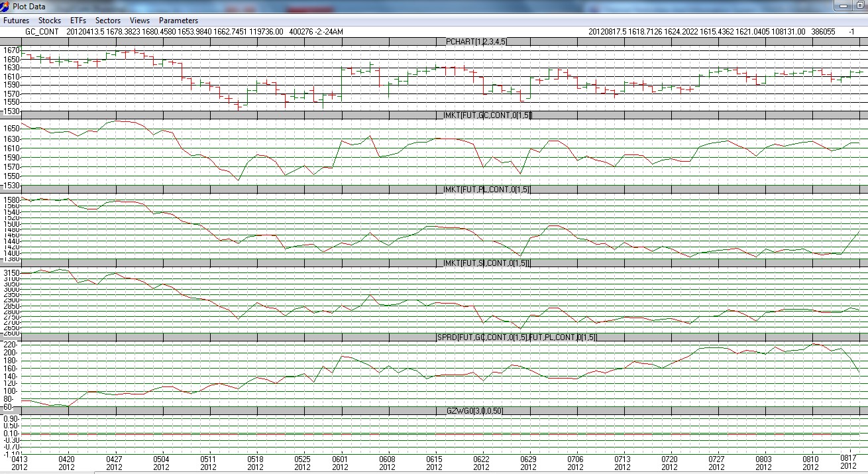Click the 0601 2012 date axis label
The height and width of the screenshot is (474, 868).
tap(340, 462)
